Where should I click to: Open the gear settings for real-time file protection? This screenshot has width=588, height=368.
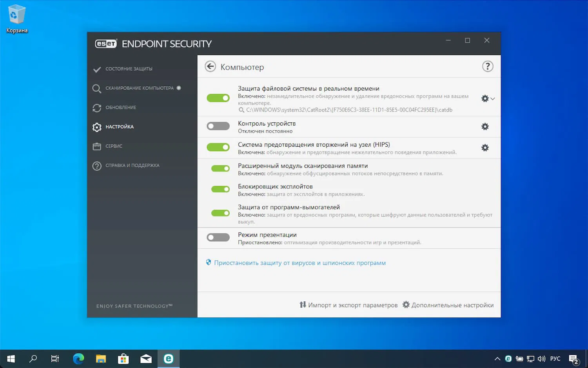click(x=485, y=98)
